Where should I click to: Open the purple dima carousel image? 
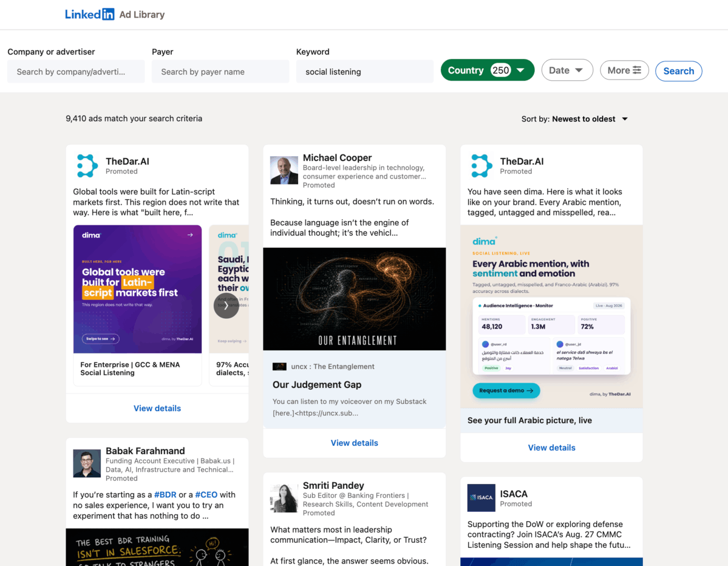[x=137, y=289]
